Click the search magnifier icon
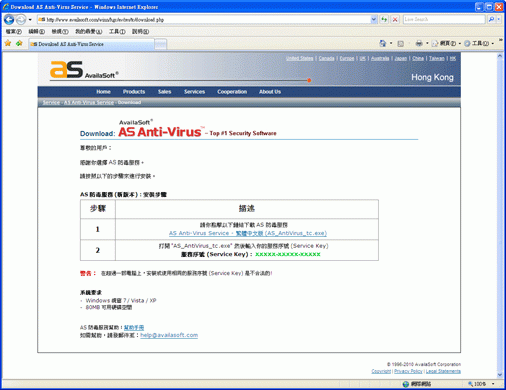506x390 pixels. click(491, 19)
